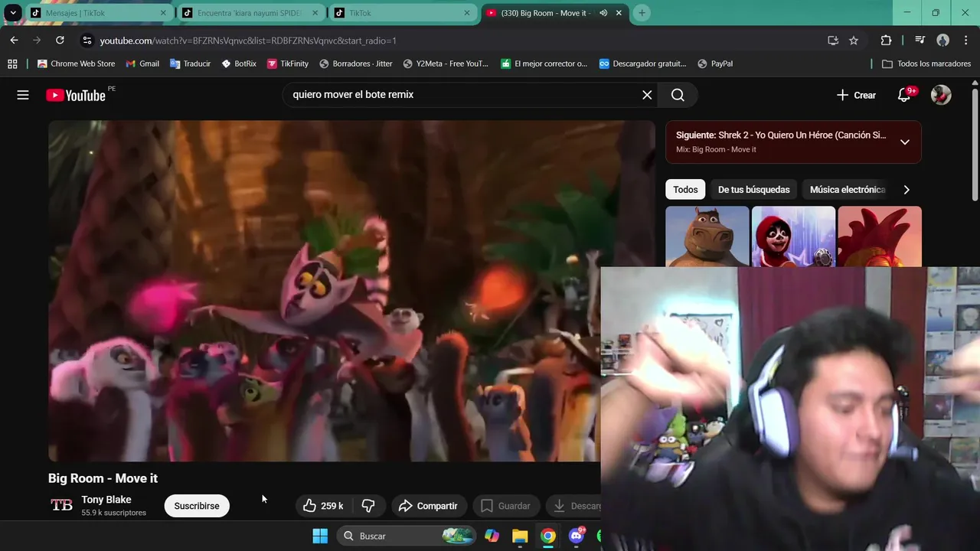Save video using Guardar button

(x=505, y=506)
